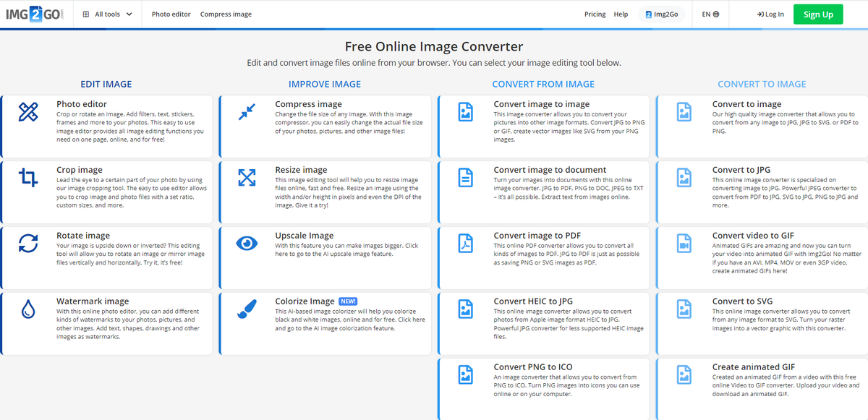Screen dimensions: 868x420
Task: Open the All tools dropdown
Action: click(x=109, y=14)
